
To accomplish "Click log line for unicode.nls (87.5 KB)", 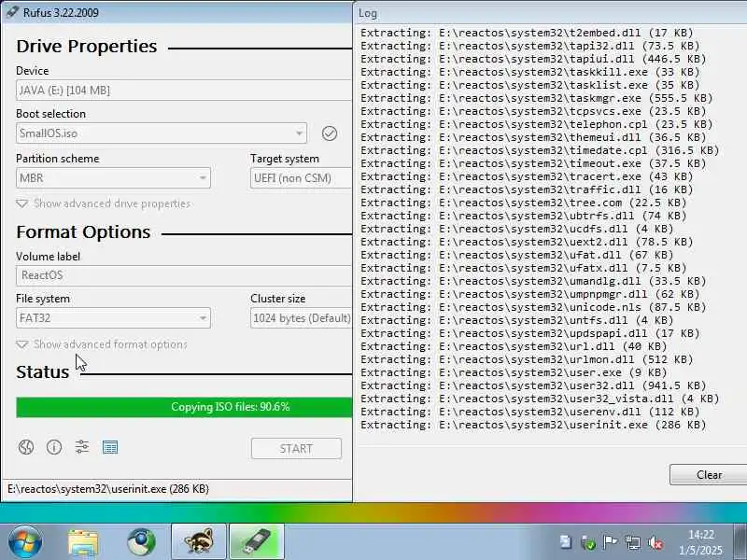I will coord(533,307).
